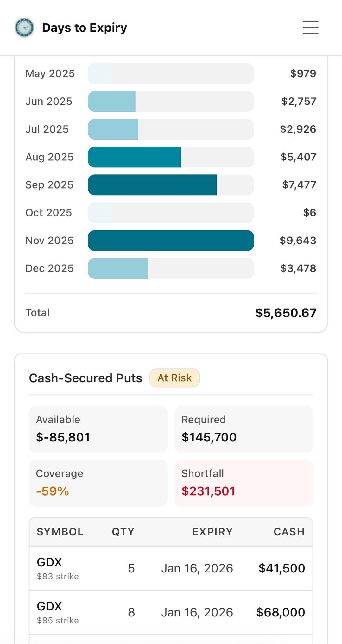
Task: Click the Total $5,650.67 amount
Action: (286, 313)
